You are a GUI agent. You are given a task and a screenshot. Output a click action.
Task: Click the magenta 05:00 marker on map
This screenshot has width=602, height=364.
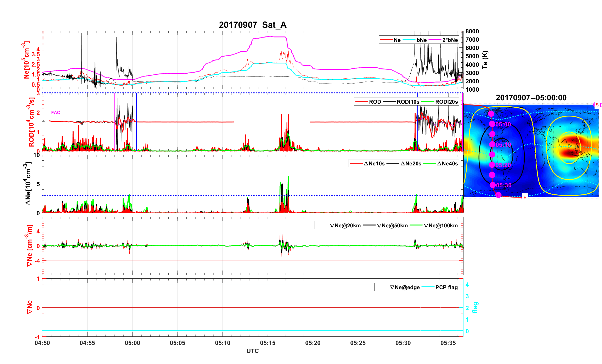pyautogui.click(x=492, y=124)
